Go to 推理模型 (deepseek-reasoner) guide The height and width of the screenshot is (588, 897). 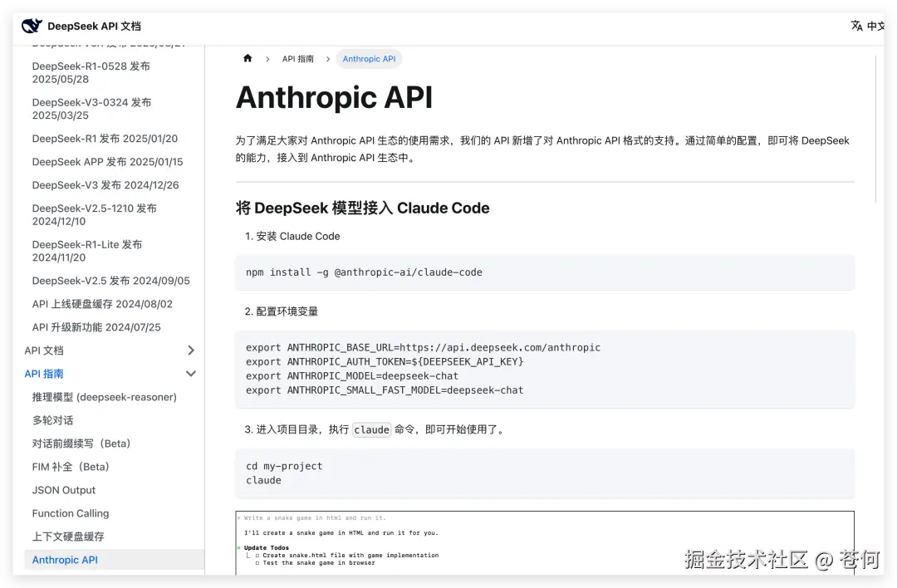(x=104, y=397)
